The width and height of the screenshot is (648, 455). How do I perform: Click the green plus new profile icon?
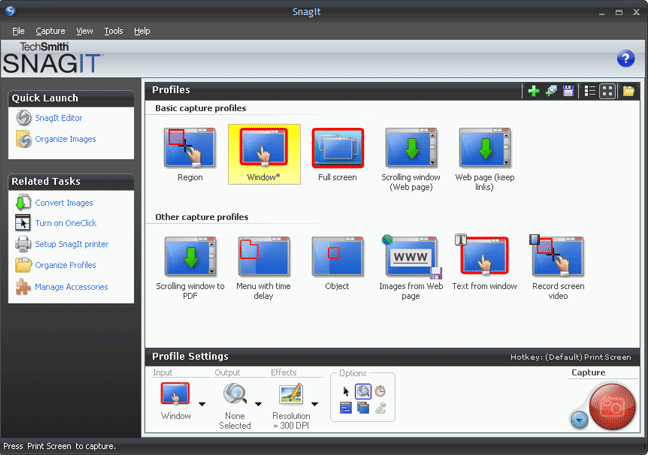tap(534, 91)
